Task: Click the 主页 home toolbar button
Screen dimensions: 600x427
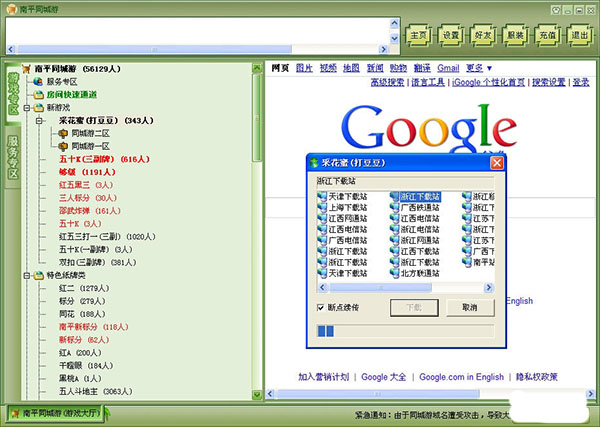Action: (x=418, y=34)
